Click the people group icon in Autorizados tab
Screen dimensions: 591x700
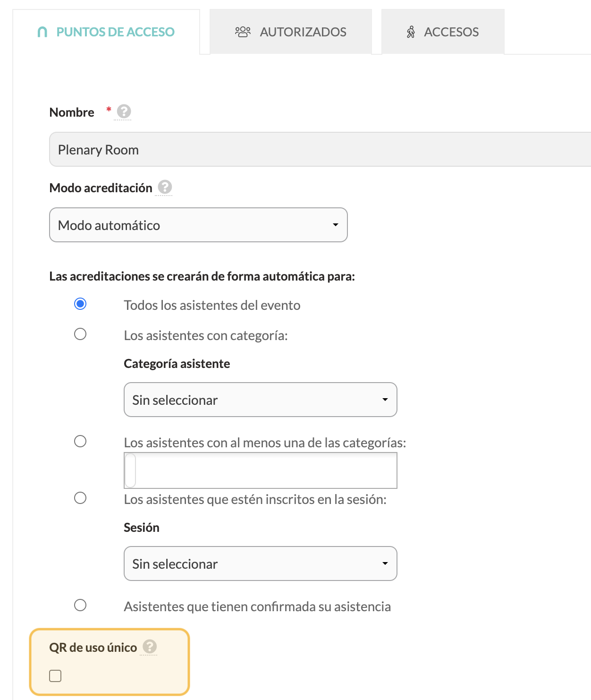[243, 32]
